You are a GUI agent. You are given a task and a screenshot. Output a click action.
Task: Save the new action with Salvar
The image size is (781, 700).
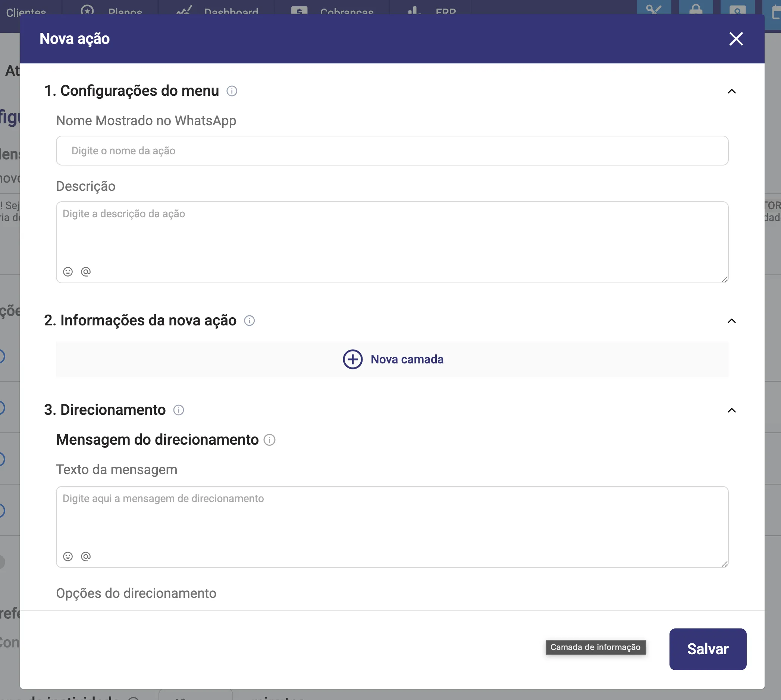[708, 649]
